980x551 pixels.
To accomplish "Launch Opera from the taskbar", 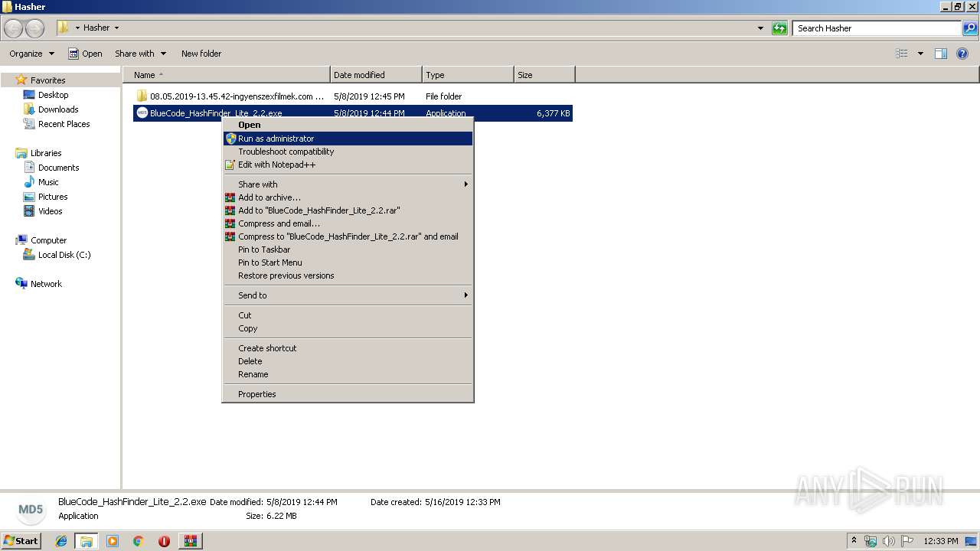I will 164,541.
